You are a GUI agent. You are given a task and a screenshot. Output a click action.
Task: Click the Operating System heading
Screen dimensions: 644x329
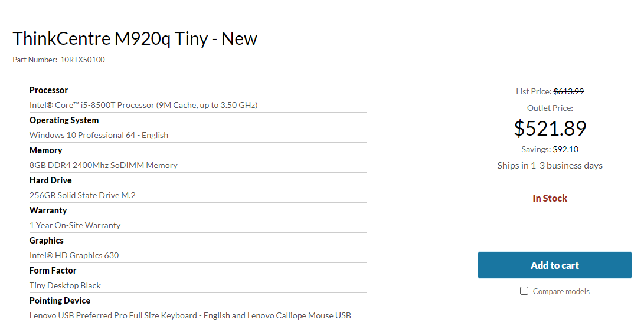tap(64, 120)
